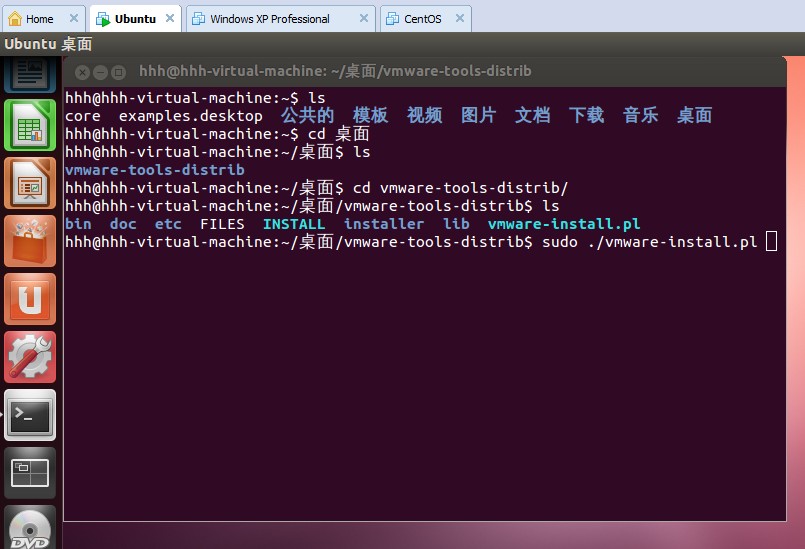This screenshot has width=805, height=549.
Task: Launch LibreOffice Impress presentation icon
Action: (30, 183)
